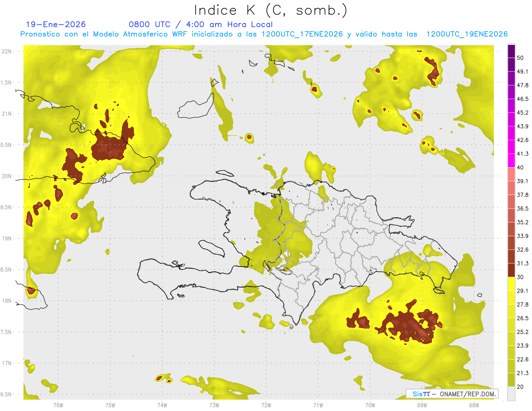Click the latitude label "17N"
The width and height of the screenshot is (532, 411).
(7, 363)
